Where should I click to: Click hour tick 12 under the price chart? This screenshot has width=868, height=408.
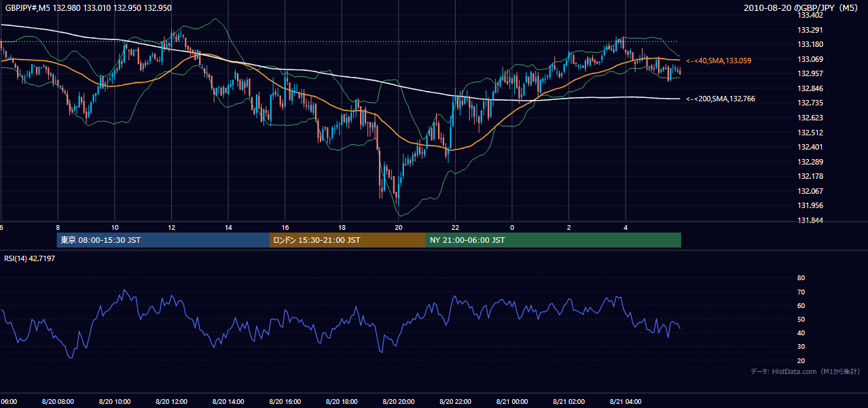pos(171,228)
